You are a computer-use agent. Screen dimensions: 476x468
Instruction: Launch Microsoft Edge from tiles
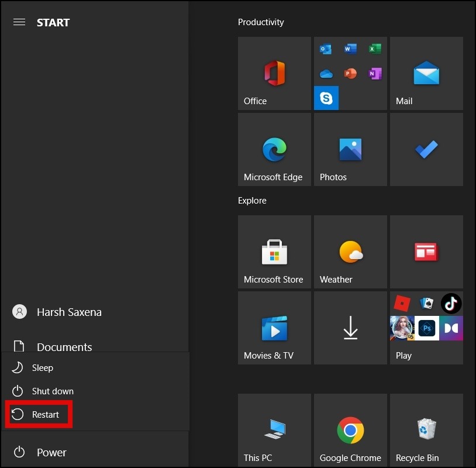[x=274, y=150]
